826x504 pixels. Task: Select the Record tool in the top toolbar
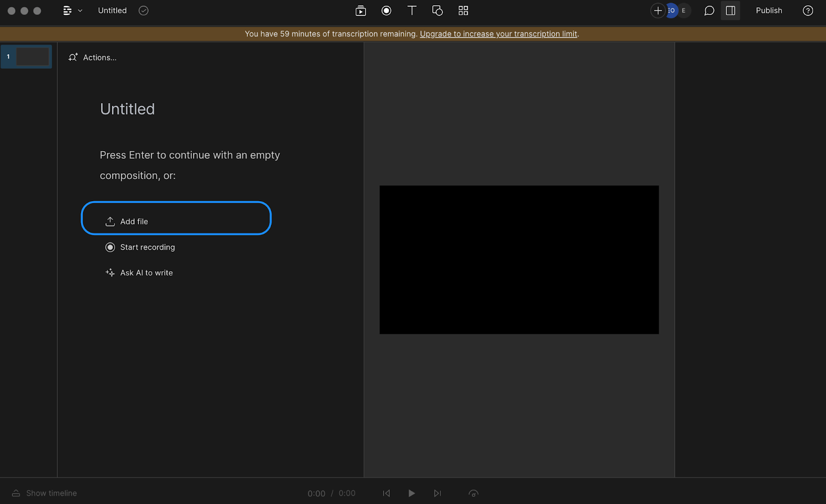point(386,10)
